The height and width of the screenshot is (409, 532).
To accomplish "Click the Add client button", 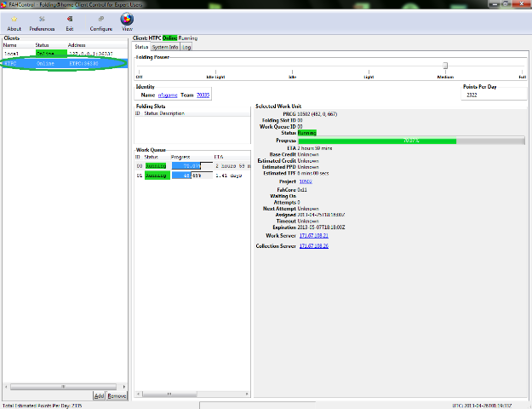I will click(99, 395).
